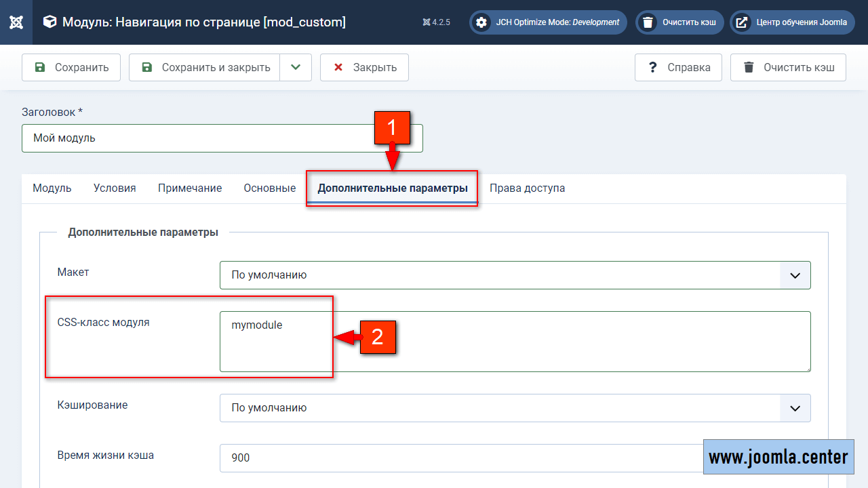Open the Кэширование caching dropdown
Viewport: 868px width, 488px height.
coord(515,408)
